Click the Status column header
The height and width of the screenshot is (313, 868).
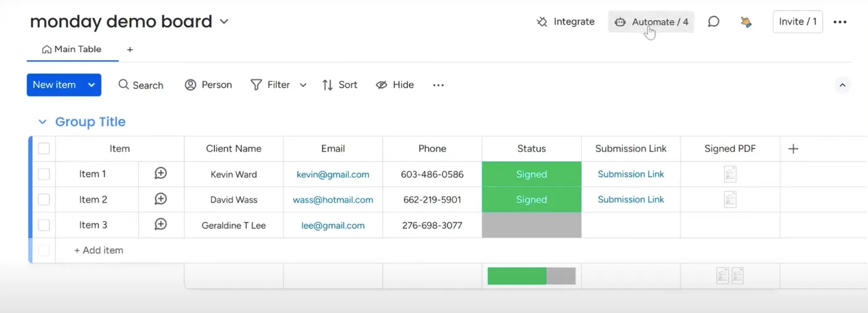click(531, 149)
